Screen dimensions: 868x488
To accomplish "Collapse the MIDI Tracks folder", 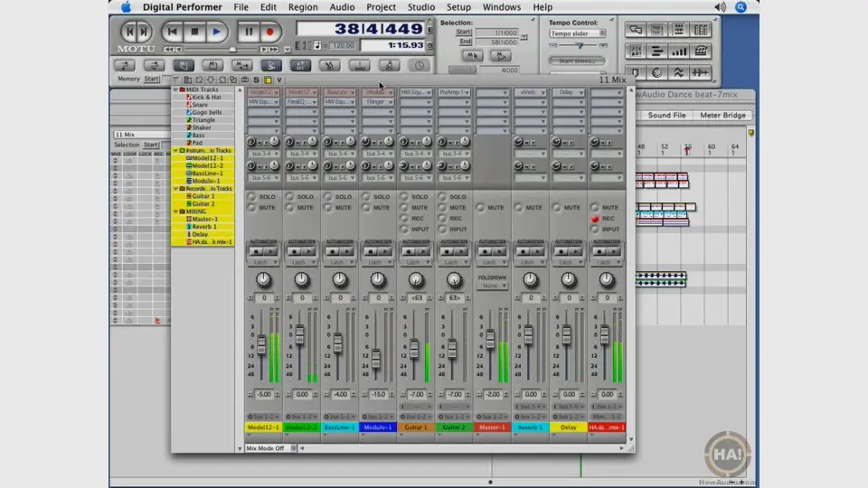I will pos(176,89).
